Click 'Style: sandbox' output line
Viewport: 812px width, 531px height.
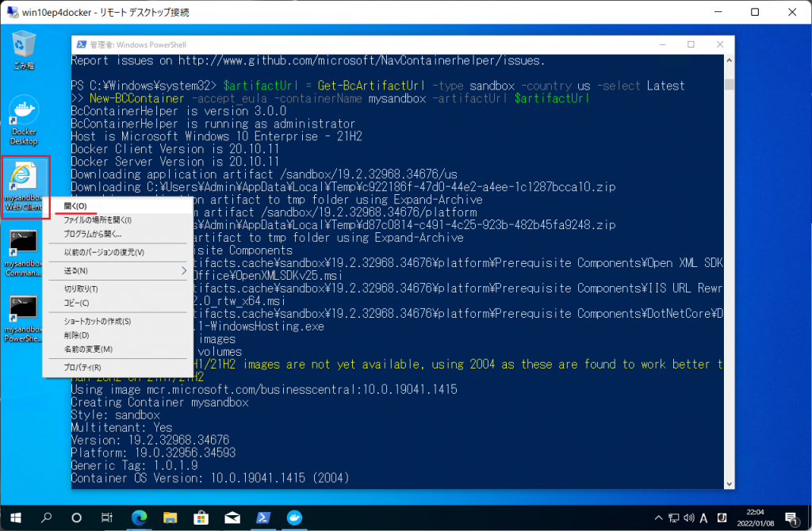[116, 415]
